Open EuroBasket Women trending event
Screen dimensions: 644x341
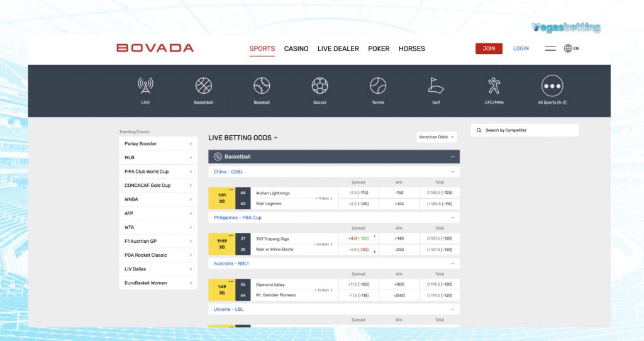[158, 283]
